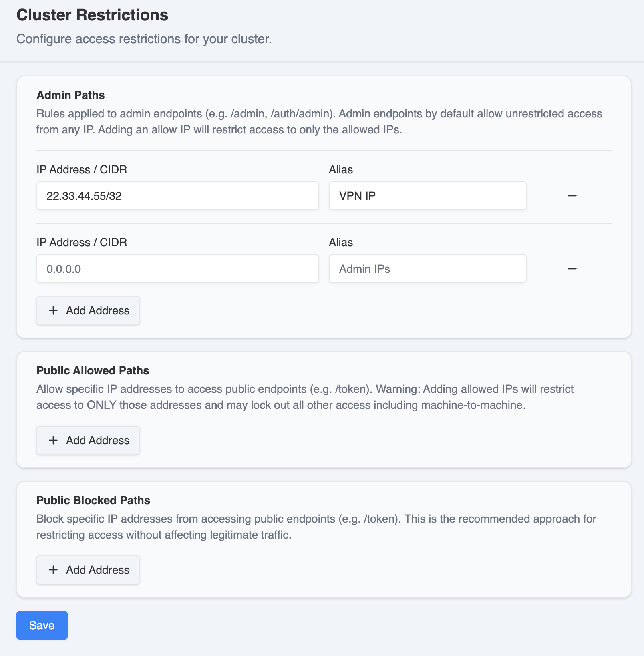
Task: Save the cluster restriction settings
Action: pyautogui.click(x=42, y=625)
